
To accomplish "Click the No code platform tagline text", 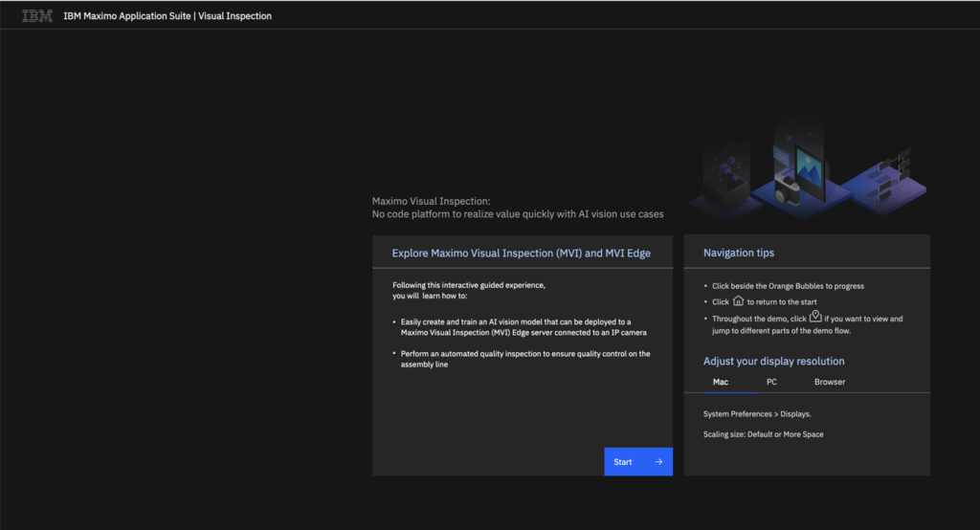I will tap(517, 214).
